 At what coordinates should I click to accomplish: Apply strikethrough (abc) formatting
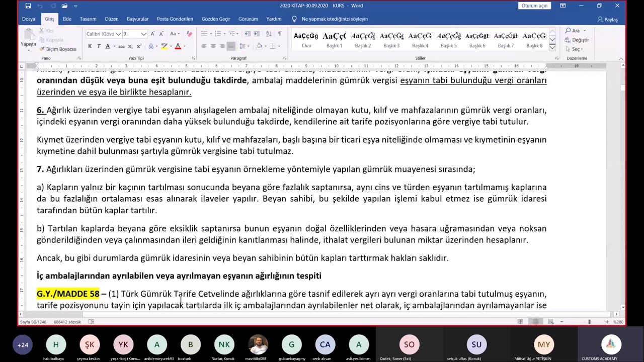[121, 46]
